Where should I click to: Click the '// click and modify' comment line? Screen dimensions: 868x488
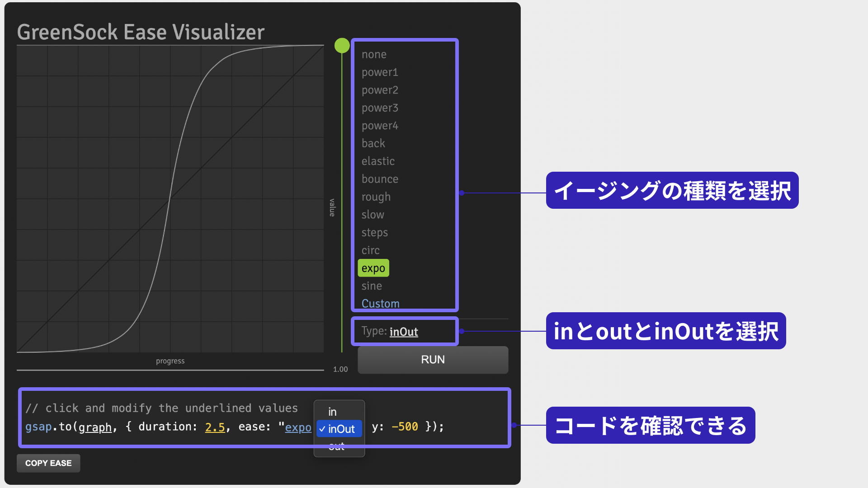tap(161, 408)
